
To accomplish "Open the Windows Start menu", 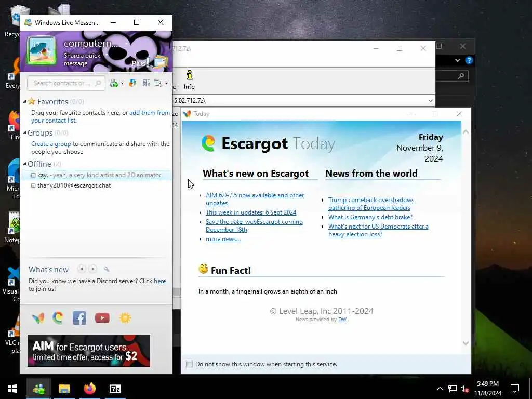I will pos(12,389).
